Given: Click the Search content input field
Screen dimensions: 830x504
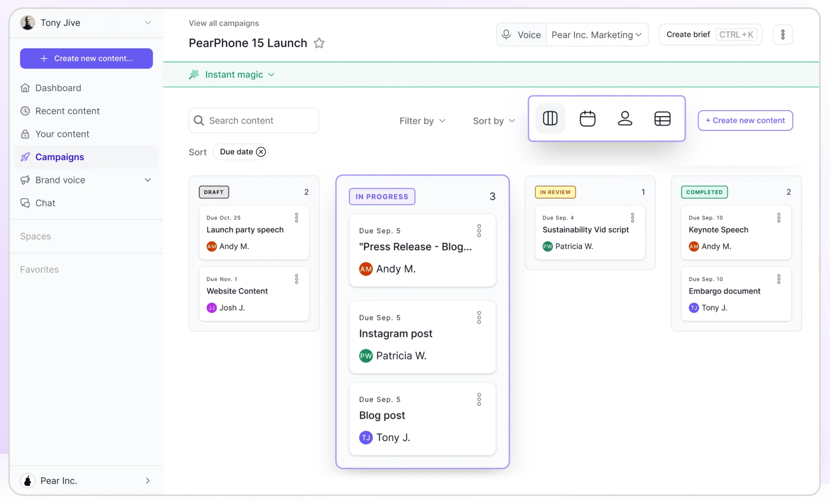Looking at the screenshot, I should coord(254,120).
